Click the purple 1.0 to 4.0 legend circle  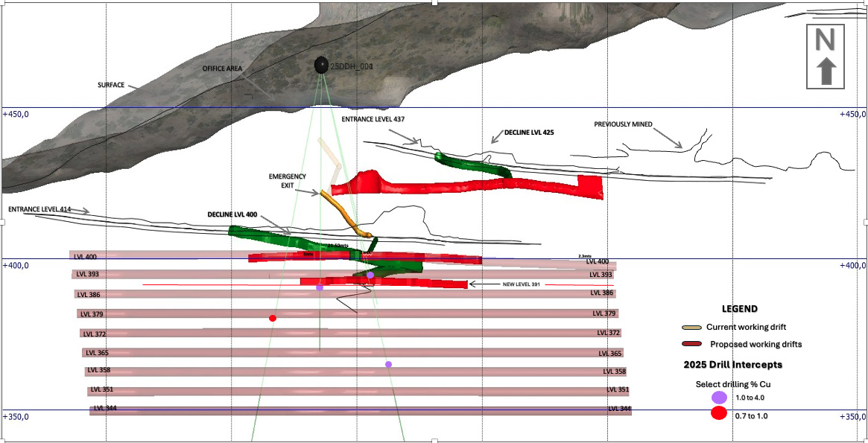[719, 398]
